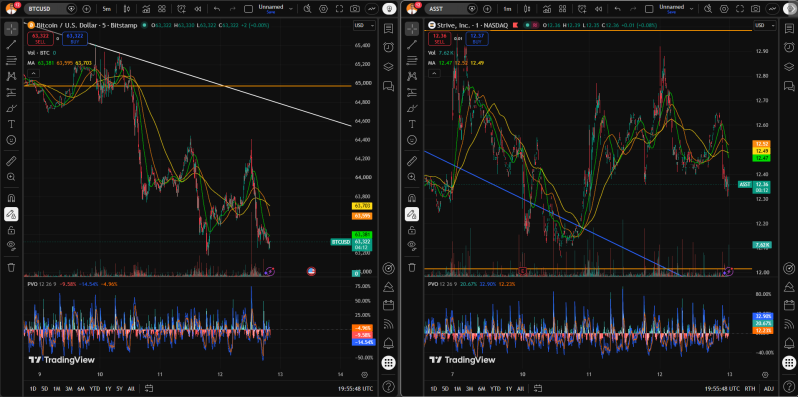Take a snapshot with the camera icon on ASST chart

click(x=756, y=9)
